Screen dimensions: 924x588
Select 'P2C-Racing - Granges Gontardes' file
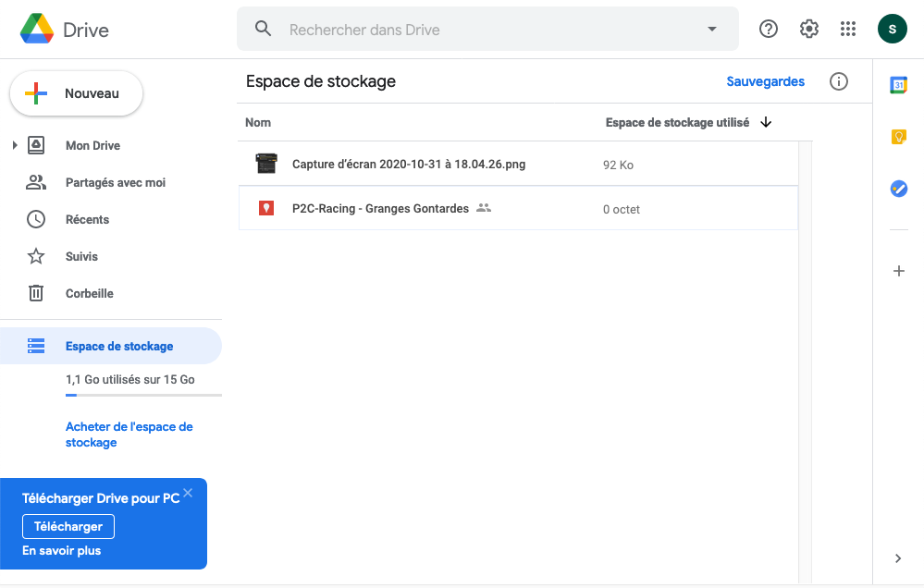point(518,208)
